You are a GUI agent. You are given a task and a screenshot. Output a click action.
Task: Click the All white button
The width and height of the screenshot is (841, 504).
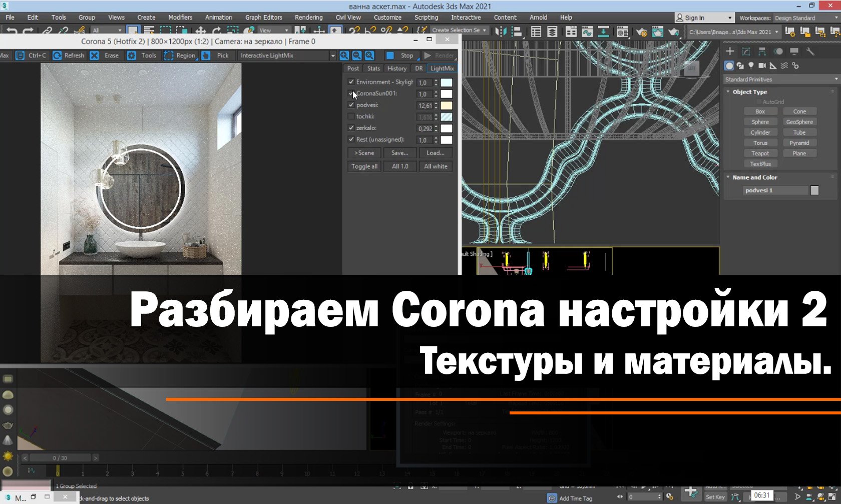tap(436, 166)
